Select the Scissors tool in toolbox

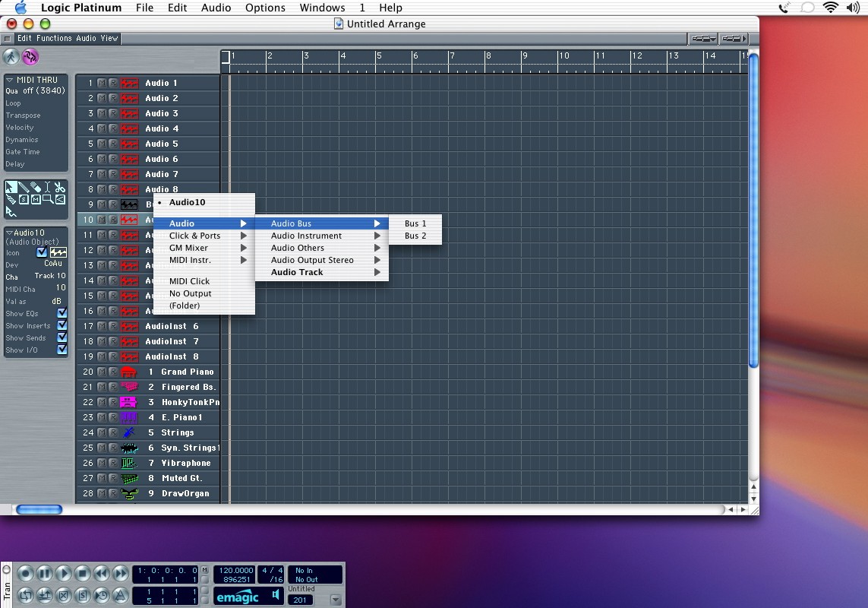coord(60,188)
